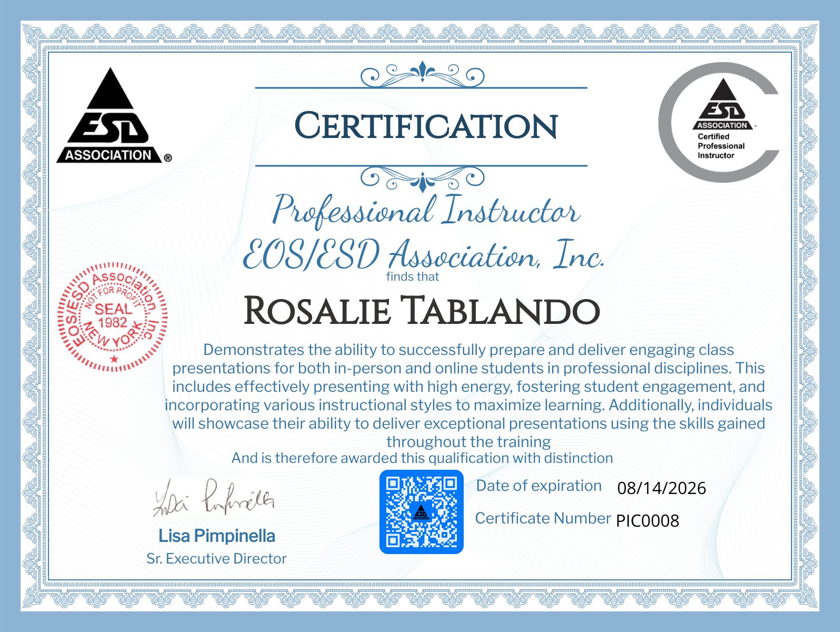The height and width of the screenshot is (632, 840).
Task: Click 'throughout the training' text line
Action: tap(468, 441)
